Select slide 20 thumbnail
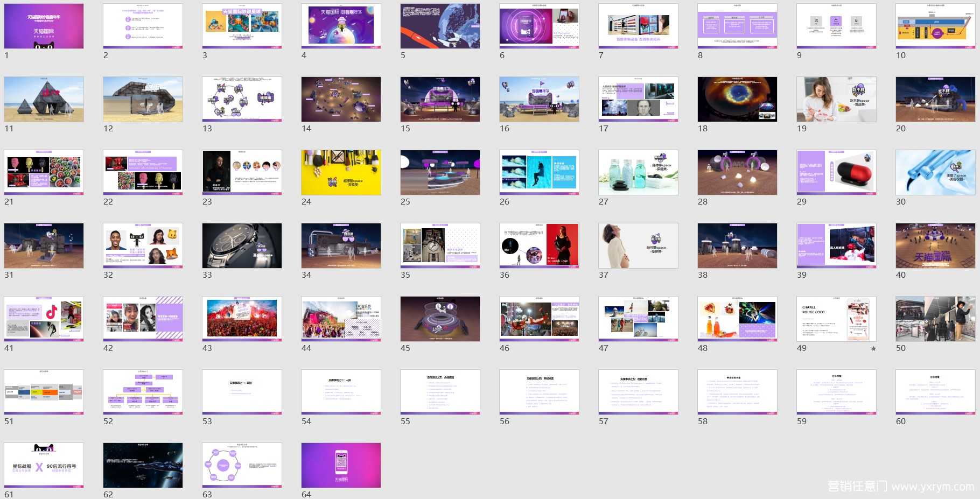 click(935, 99)
